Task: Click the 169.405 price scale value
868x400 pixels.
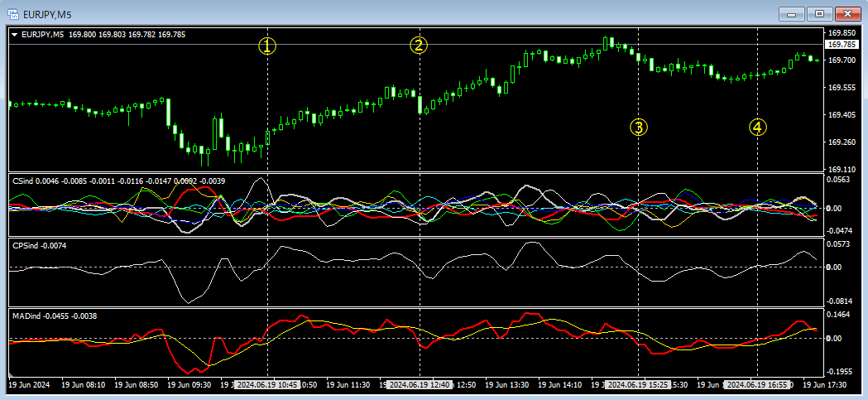Action: click(x=841, y=114)
